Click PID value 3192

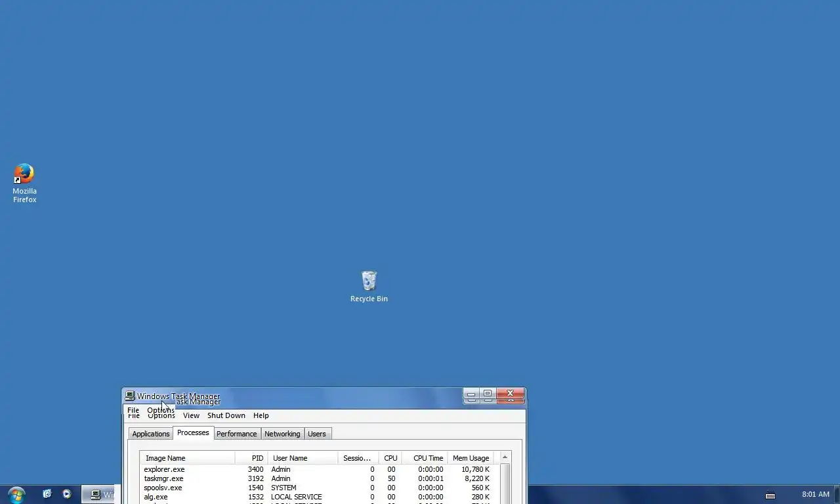(x=255, y=478)
